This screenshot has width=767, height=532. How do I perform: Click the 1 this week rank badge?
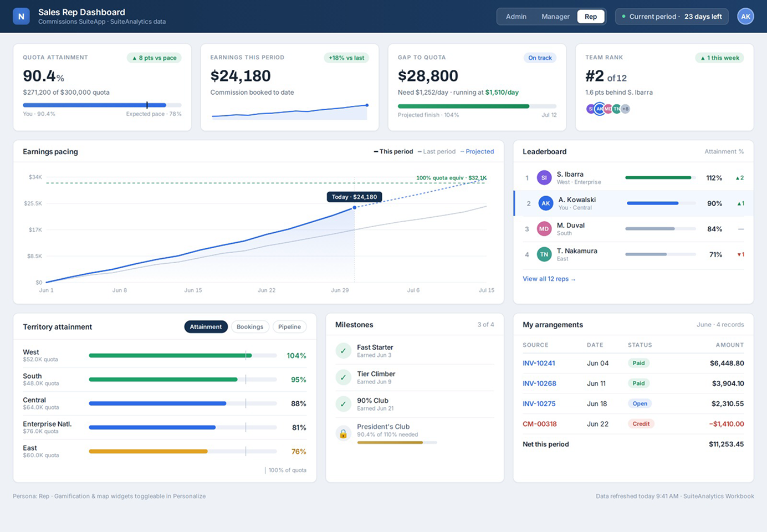720,58
